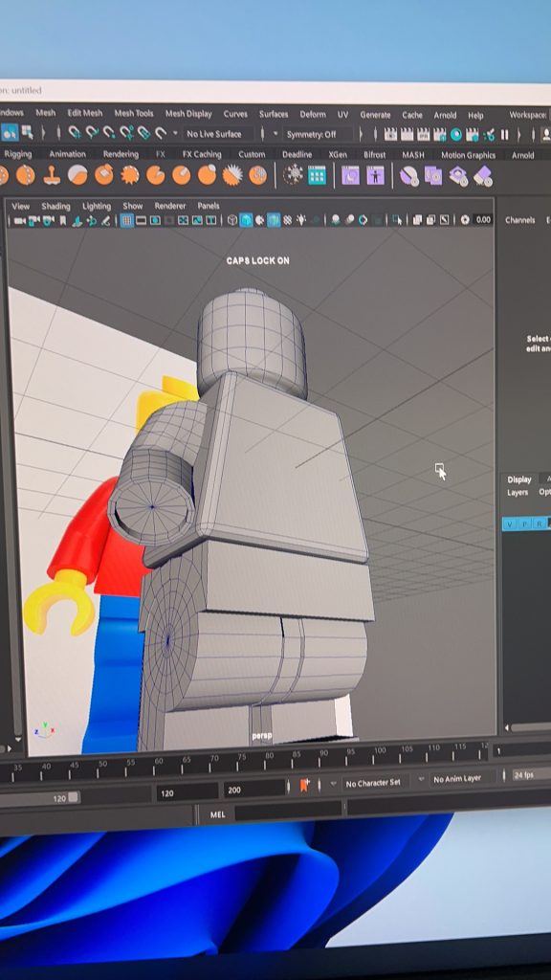The height and width of the screenshot is (980, 551).
Task: Open the Generate menu
Action: pos(375,115)
